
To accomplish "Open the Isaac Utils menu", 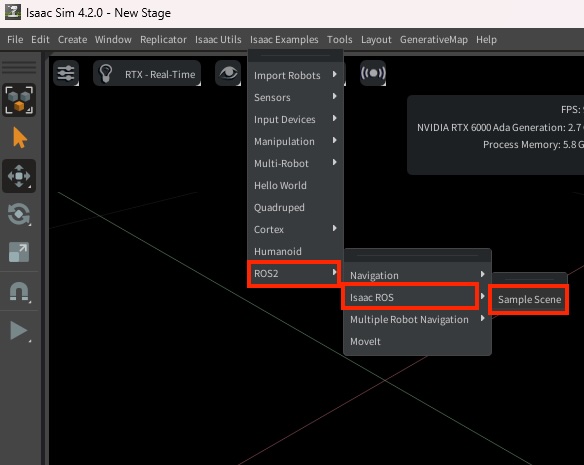I will 218,39.
